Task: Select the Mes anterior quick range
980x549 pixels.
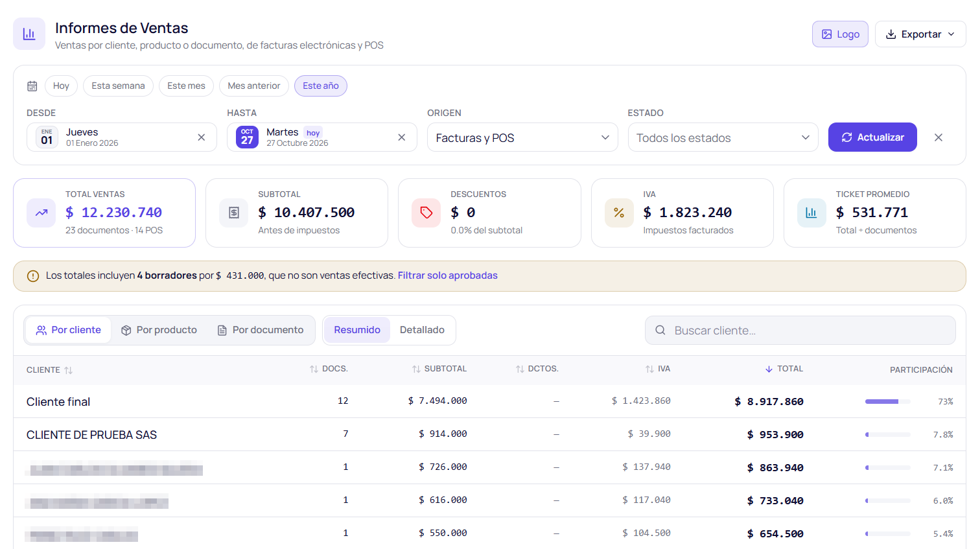Action: 254,86
